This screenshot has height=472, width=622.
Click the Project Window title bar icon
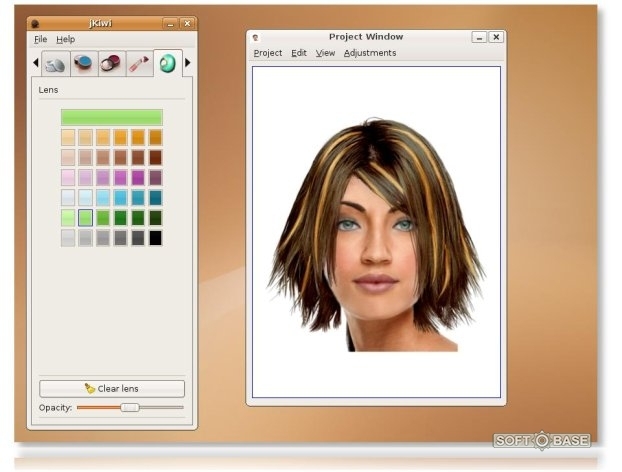255,38
